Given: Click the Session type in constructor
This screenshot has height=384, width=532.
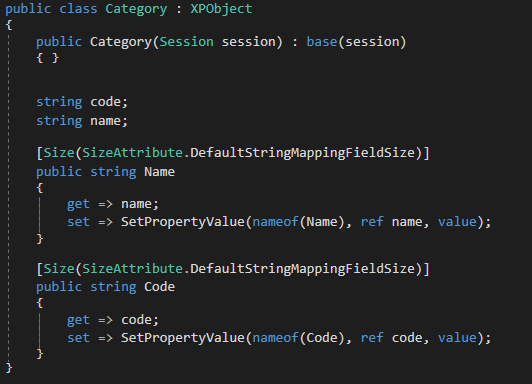Looking at the screenshot, I should point(187,42).
